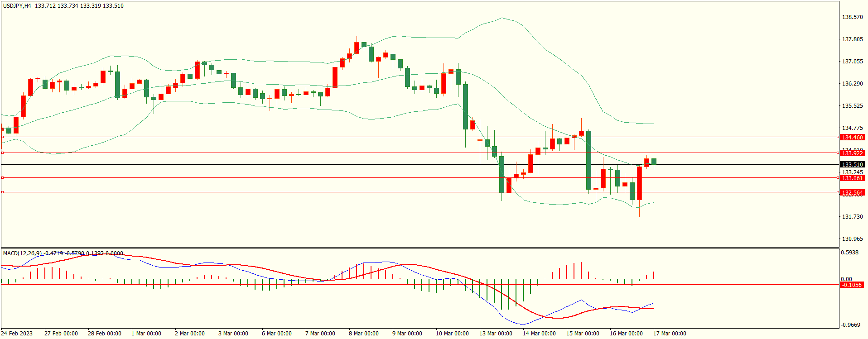This screenshot has height=339, width=868.
Task: Click the 130.965 price axis value
Action: point(852,239)
